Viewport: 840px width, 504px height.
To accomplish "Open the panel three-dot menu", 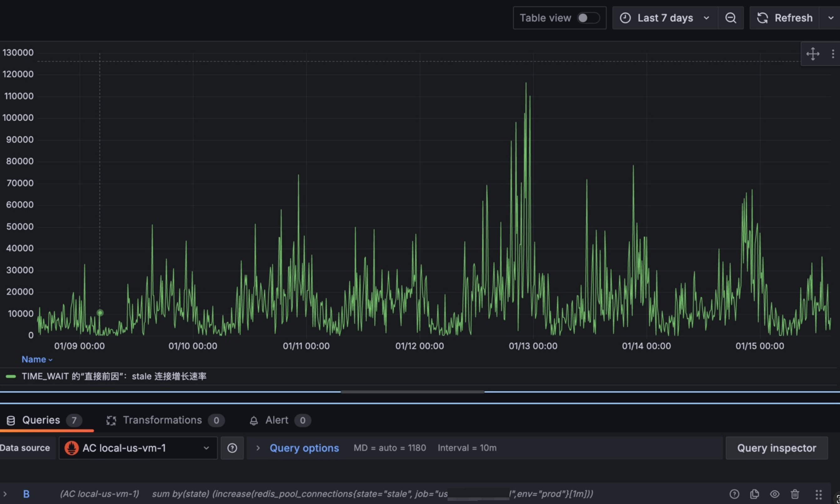I will (x=832, y=54).
